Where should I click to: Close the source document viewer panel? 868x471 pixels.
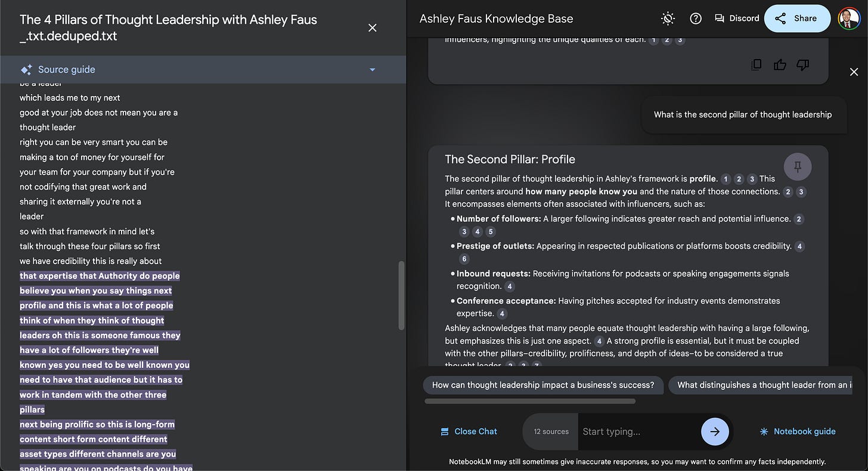[x=373, y=28]
